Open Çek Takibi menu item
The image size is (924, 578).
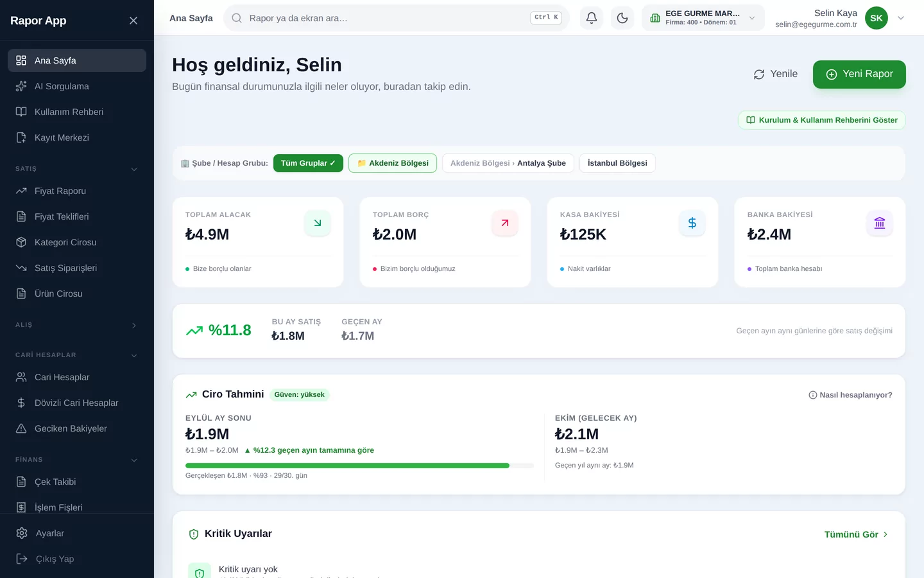click(77, 482)
